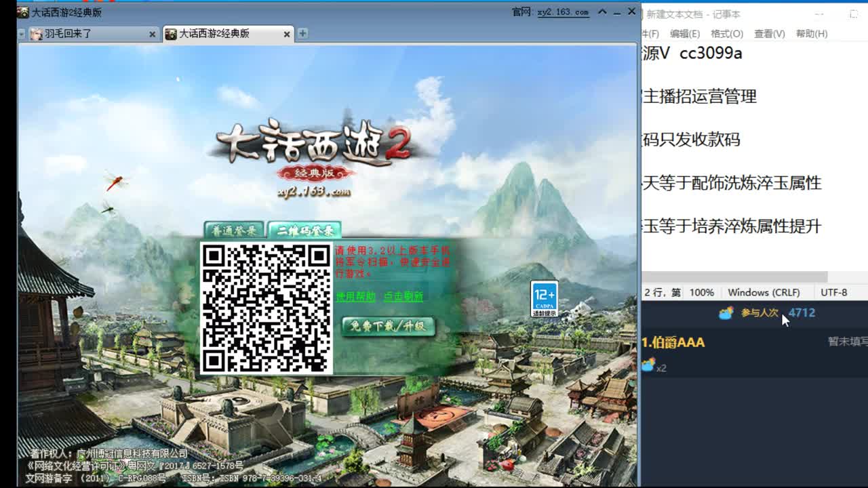Open the 使用帮助 help link
Viewport: 868px width, 488px height.
pyautogui.click(x=355, y=296)
